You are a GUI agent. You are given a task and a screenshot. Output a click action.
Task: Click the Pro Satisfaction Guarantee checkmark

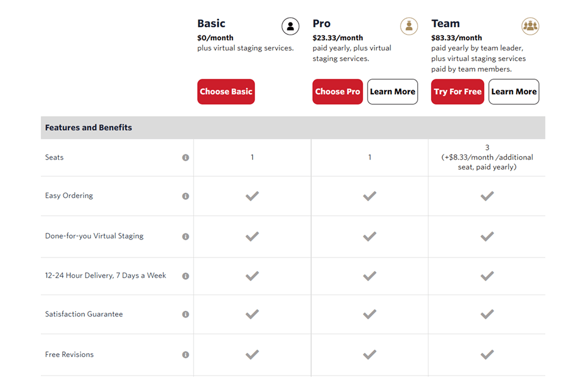pos(369,314)
